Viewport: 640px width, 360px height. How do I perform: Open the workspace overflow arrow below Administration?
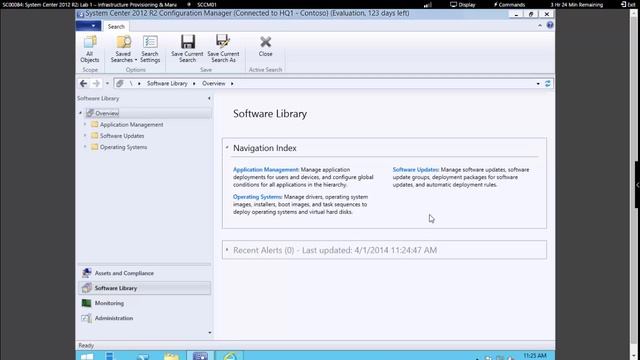coord(210,333)
